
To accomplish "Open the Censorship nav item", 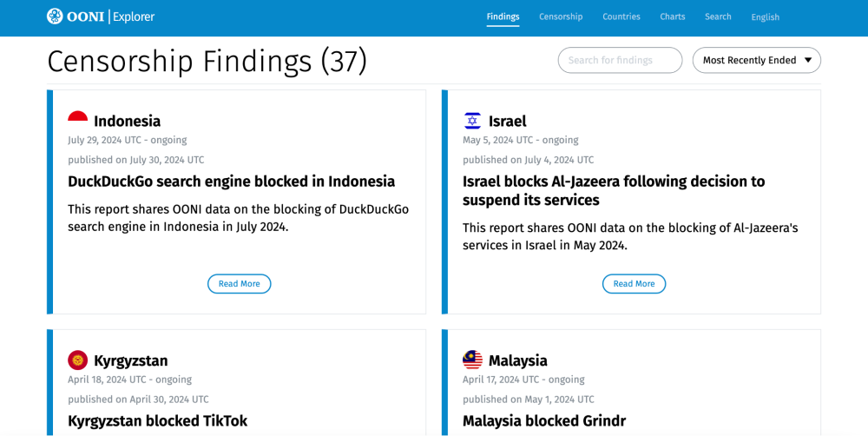I will [x=561, y=17].
